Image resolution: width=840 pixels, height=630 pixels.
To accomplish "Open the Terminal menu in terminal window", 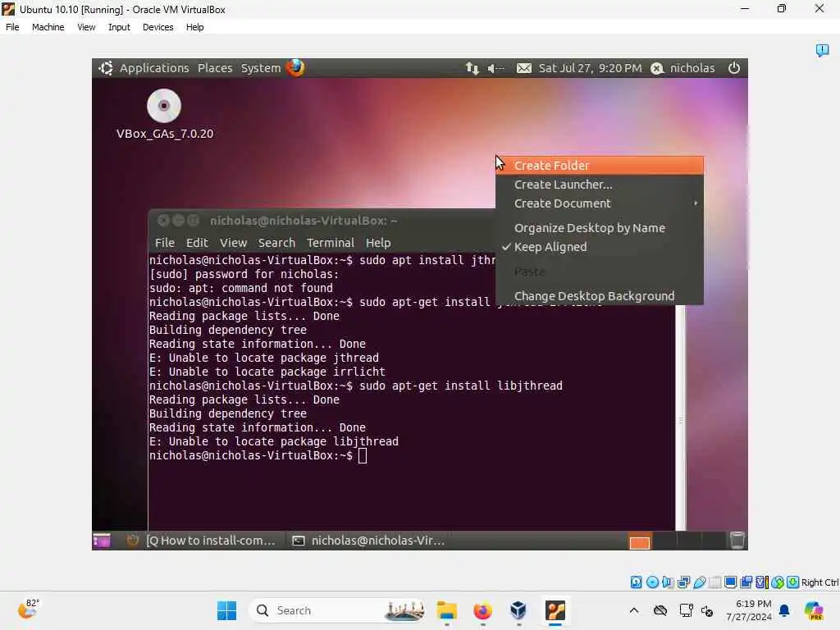I will [x=330, y=243].
